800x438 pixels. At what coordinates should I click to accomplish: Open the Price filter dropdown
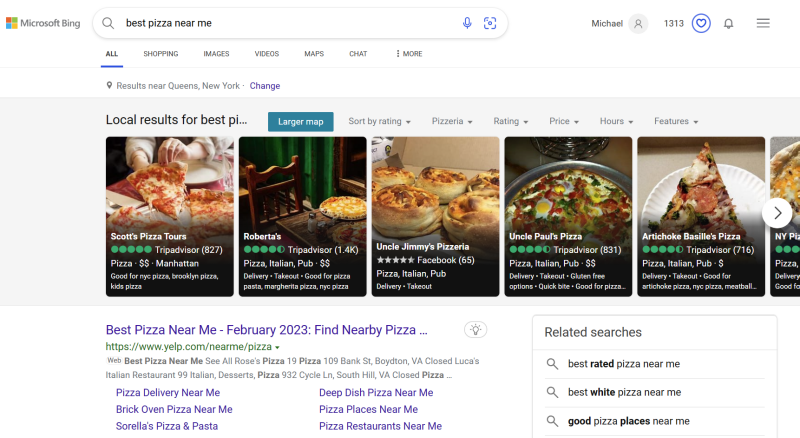(564, 121)
